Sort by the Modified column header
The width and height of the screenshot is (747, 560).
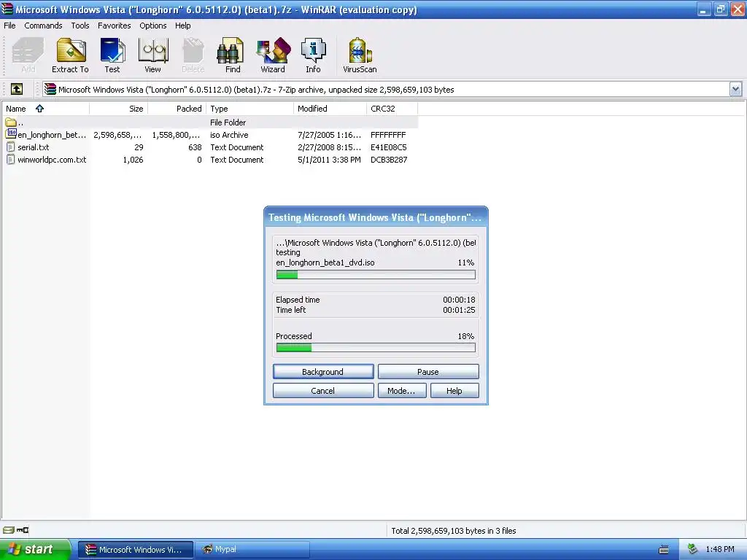coord(330,109)
